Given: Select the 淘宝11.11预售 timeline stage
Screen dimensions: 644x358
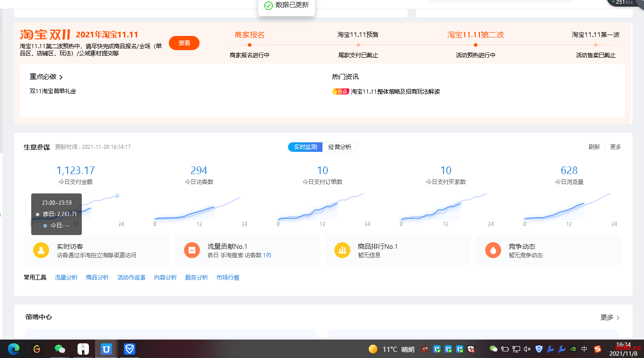Looking at the screenshot, I should pyautogui.click(x=358, y=35).
